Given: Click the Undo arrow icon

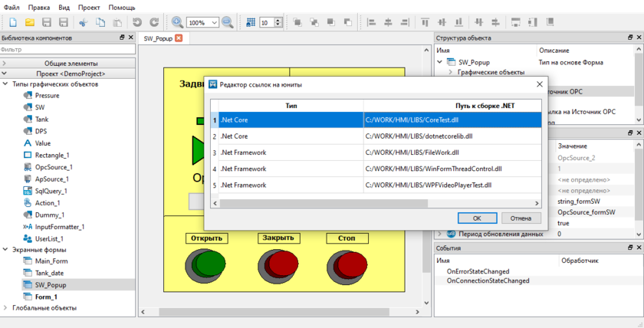Looking at the screenshot, I should click(137, 23).
